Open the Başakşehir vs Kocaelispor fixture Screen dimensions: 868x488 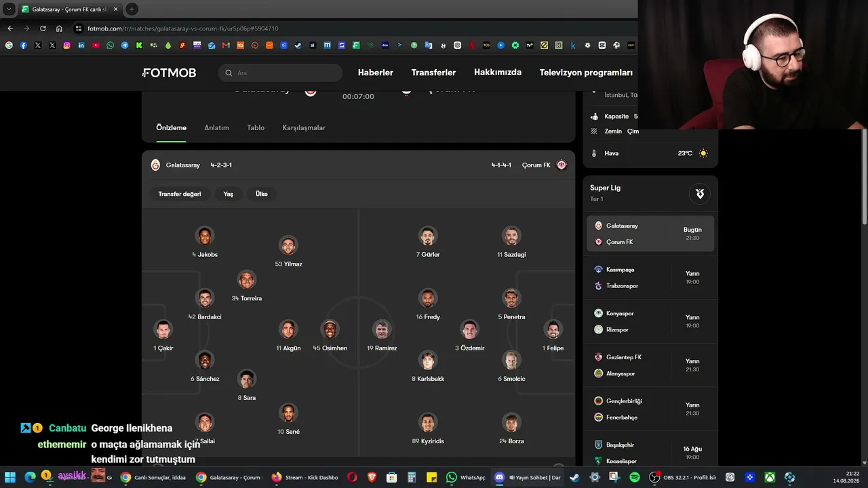click(x=650, y=453)
